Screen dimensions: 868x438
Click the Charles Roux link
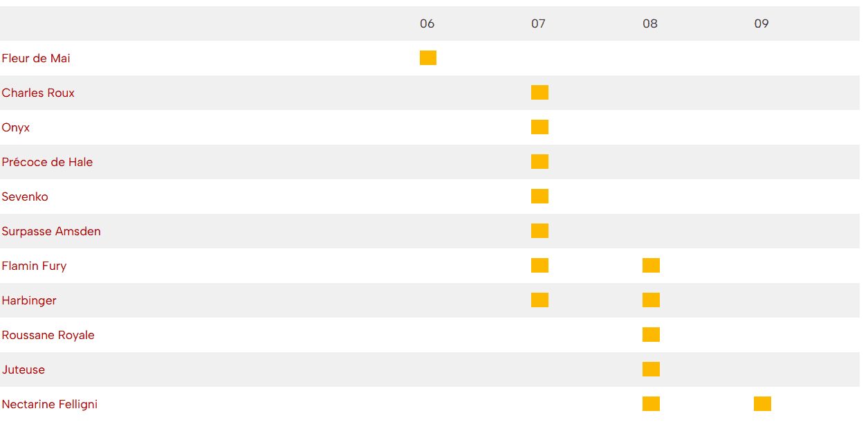[38, 93]
